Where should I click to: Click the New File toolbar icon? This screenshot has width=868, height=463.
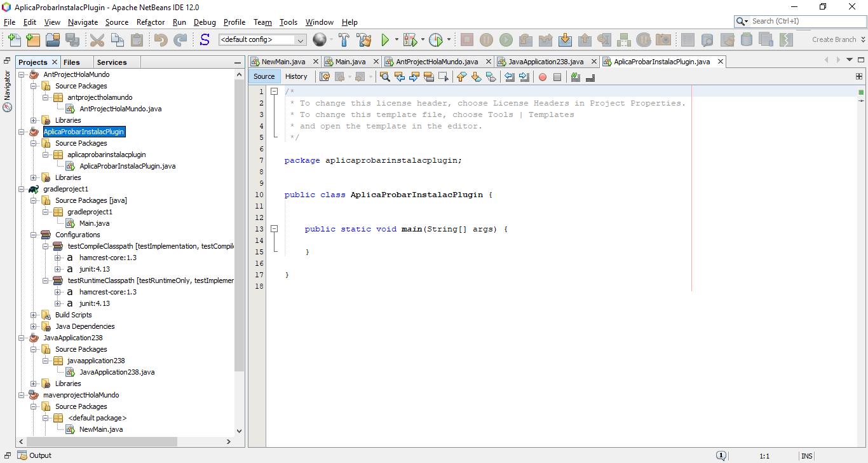click(13, 39)
